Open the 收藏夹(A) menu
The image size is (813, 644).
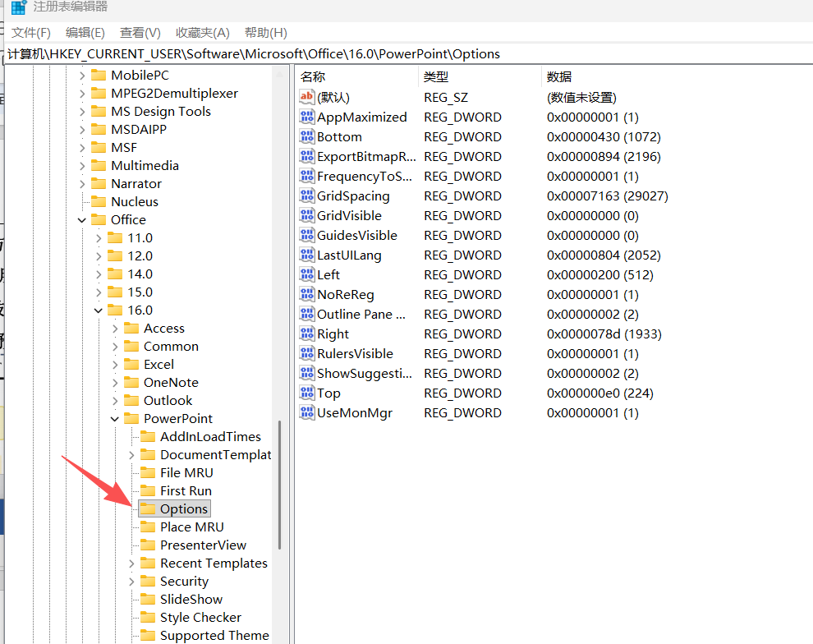[x=203, y=33]
